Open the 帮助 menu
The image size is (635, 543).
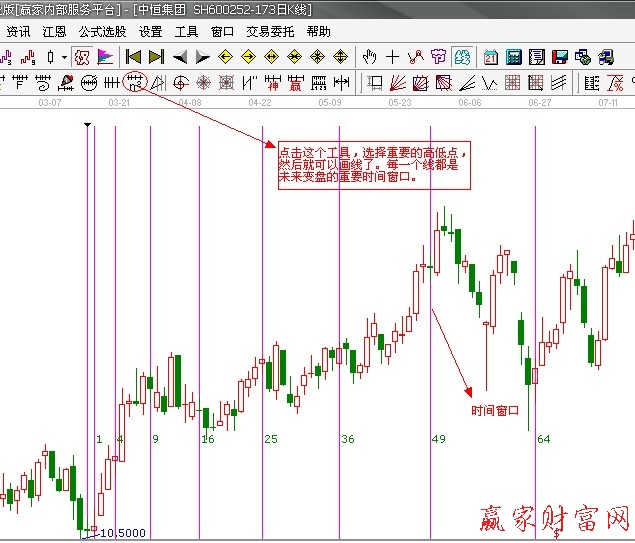[x=319, y=31]
